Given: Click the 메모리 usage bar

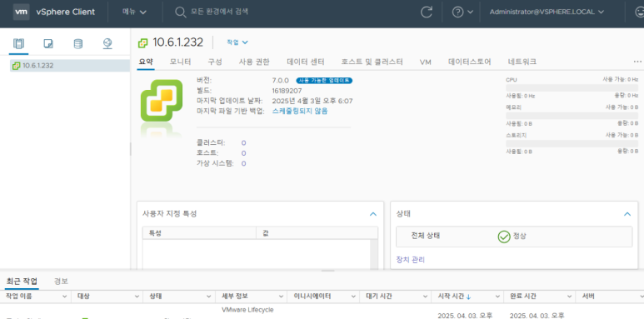Looking at the screenshot, I should point(572,116).
